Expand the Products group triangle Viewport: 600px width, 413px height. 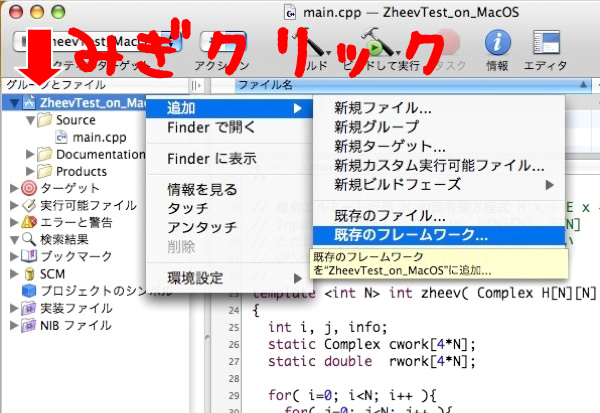30,171
